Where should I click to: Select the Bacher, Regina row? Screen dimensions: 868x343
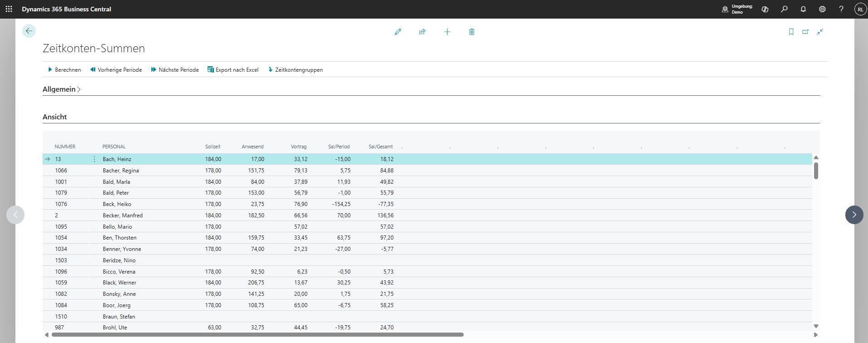427,171
